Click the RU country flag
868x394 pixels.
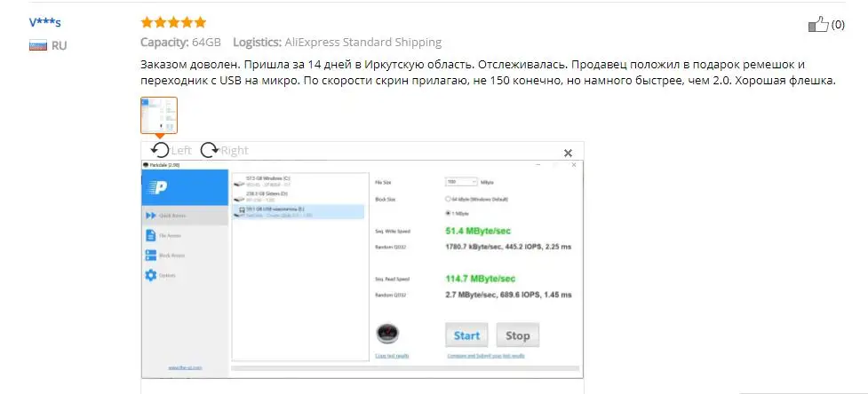pyautogui.click(x=37, y=45)
